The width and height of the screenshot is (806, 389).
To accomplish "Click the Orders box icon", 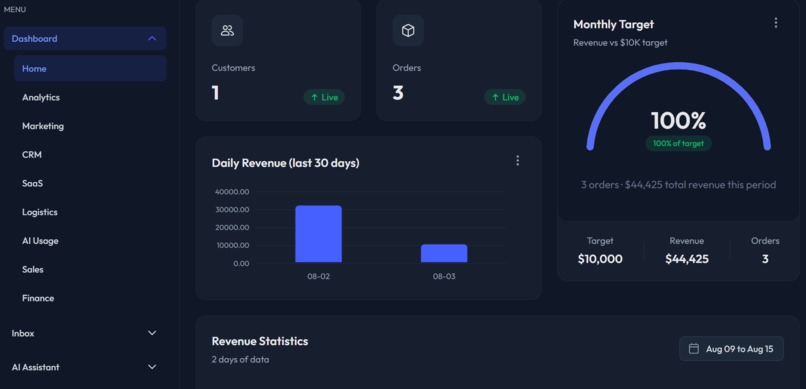I will point(408,31).
